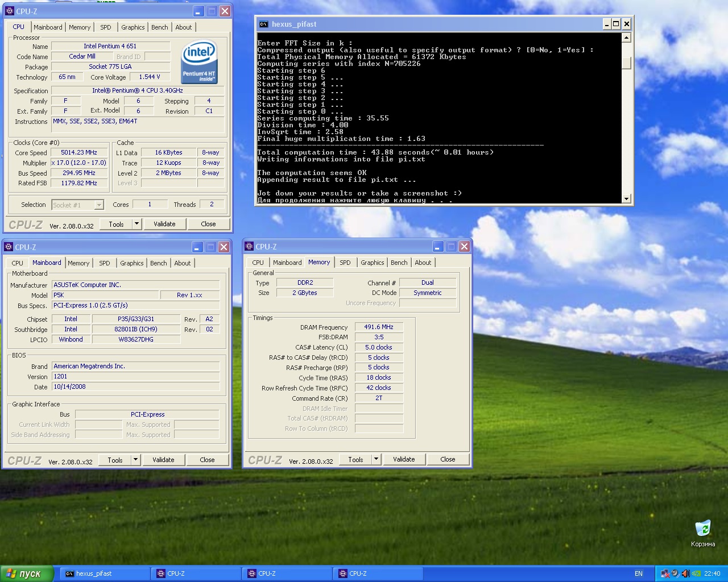Expand Tools dropdown arrow in memory timings window
Screen dimensions: 728x582
[x=376, y=459]
